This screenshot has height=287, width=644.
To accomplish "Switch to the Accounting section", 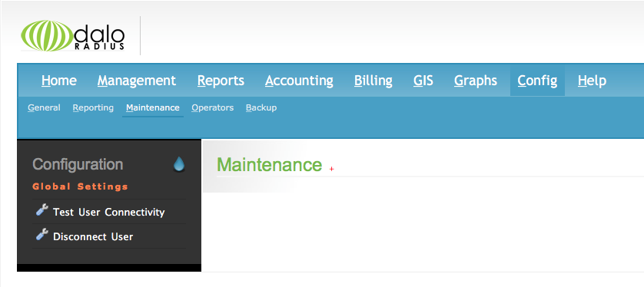I will pos(299,81).
